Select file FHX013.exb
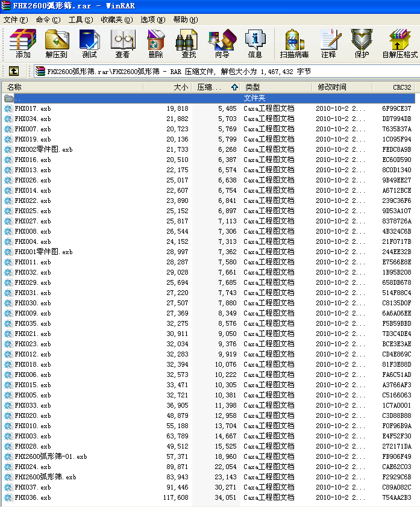 click(33, 170)
